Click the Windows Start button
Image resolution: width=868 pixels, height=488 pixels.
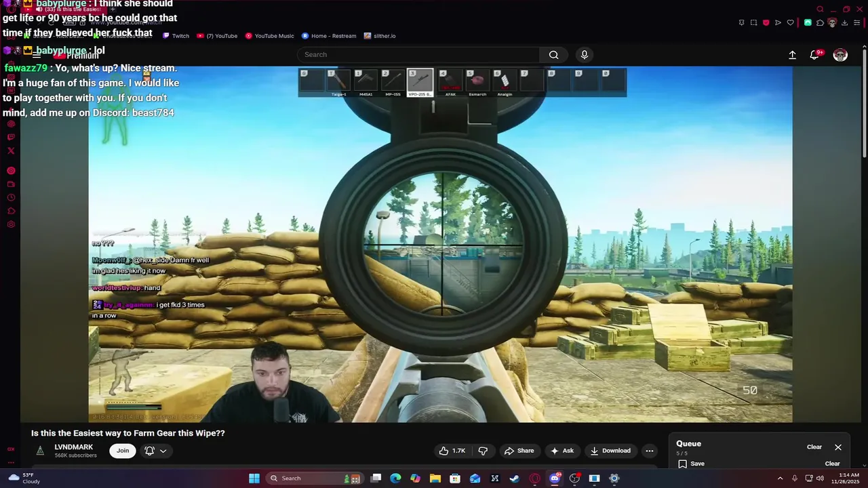coord(254,479)
